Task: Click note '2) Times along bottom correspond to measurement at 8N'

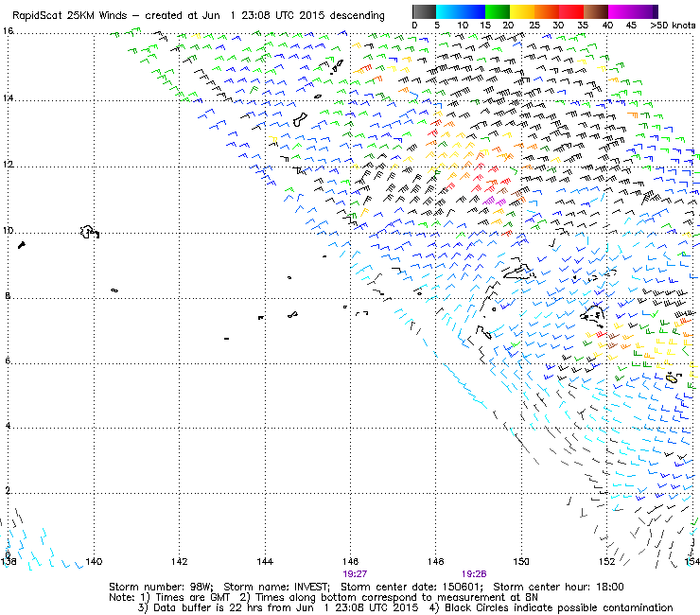Action: [x=389, y=597]
